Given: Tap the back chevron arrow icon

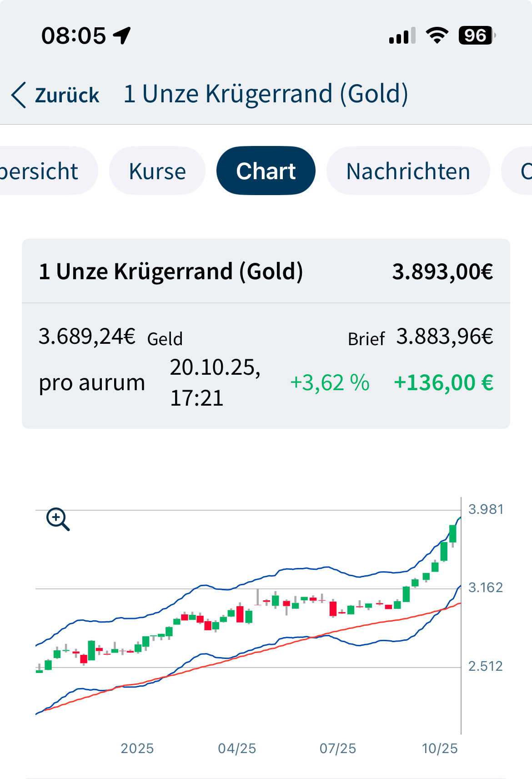Looking at the screenshot, I should point(19,95).
